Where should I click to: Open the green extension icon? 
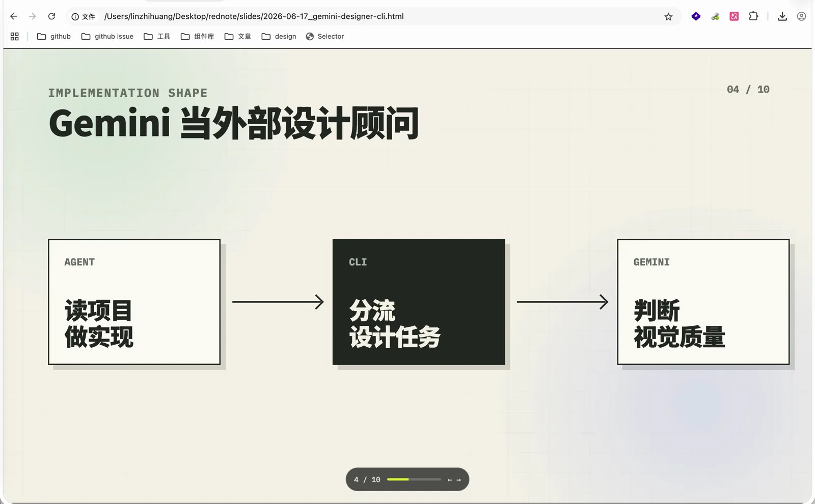pos(715,16)
